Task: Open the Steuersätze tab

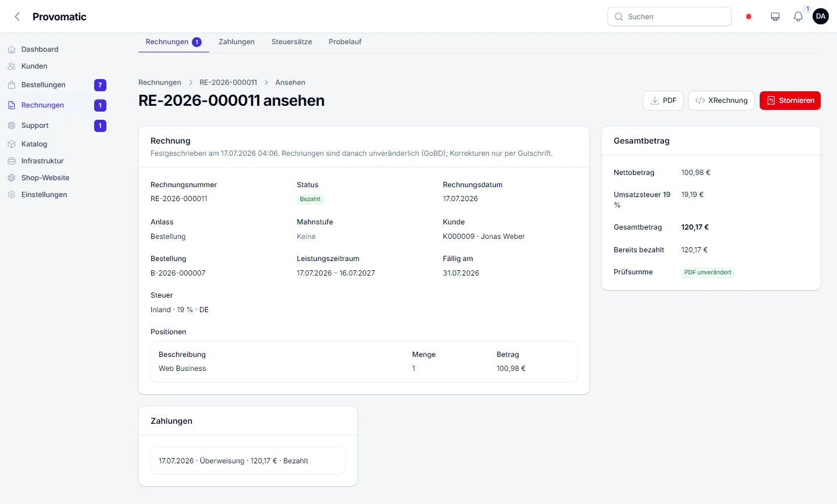Action: [292, 42]
